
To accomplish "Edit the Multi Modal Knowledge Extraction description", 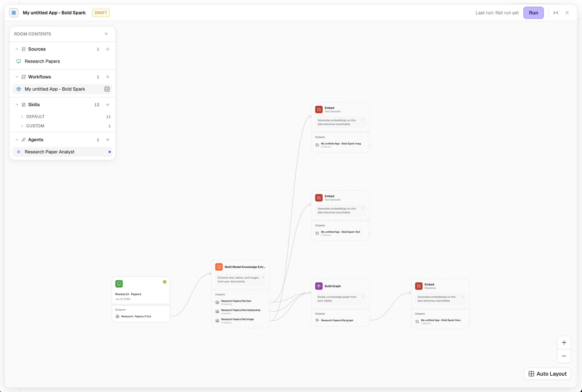I will pyautogui.click(x=263, y=277).
